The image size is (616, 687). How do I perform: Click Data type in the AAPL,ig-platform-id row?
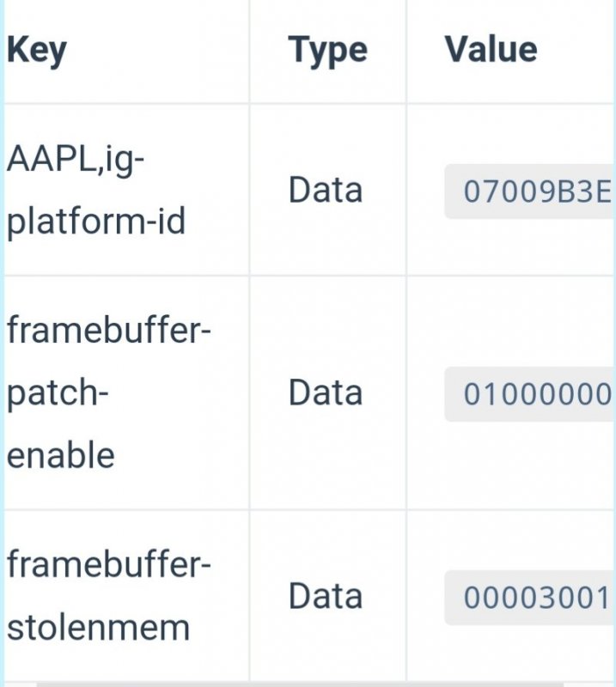[326, 190]
